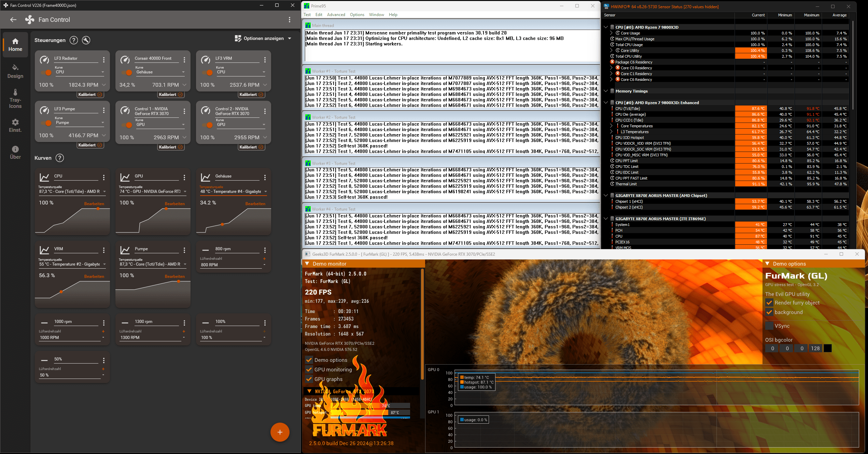Decrease 800 rpm fixed speed with minus

264,265
